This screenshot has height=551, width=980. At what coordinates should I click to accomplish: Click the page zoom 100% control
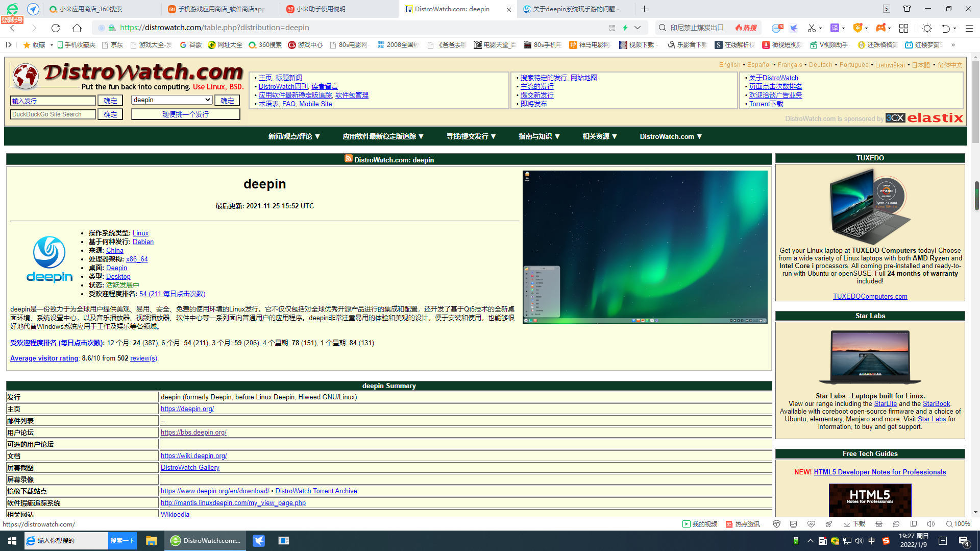(x=958, y=524)
